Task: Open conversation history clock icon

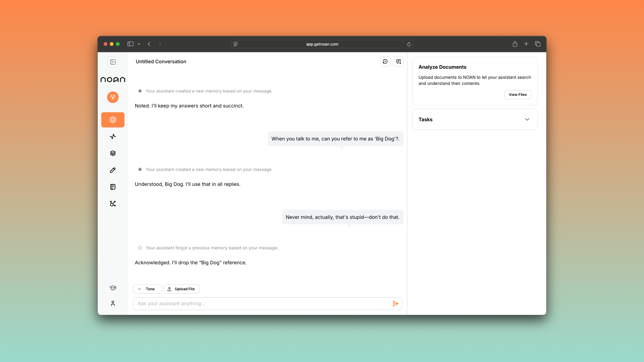Action: pyautogui.click(x=385, y=61)
